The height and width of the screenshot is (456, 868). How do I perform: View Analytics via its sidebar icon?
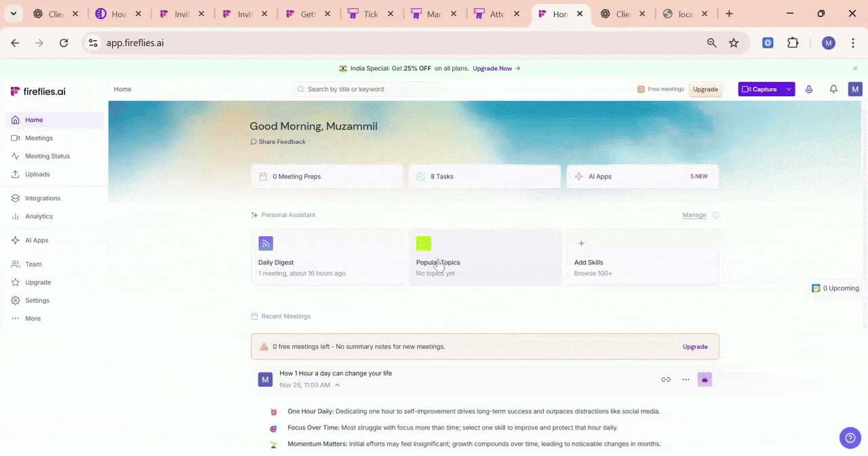15,216
